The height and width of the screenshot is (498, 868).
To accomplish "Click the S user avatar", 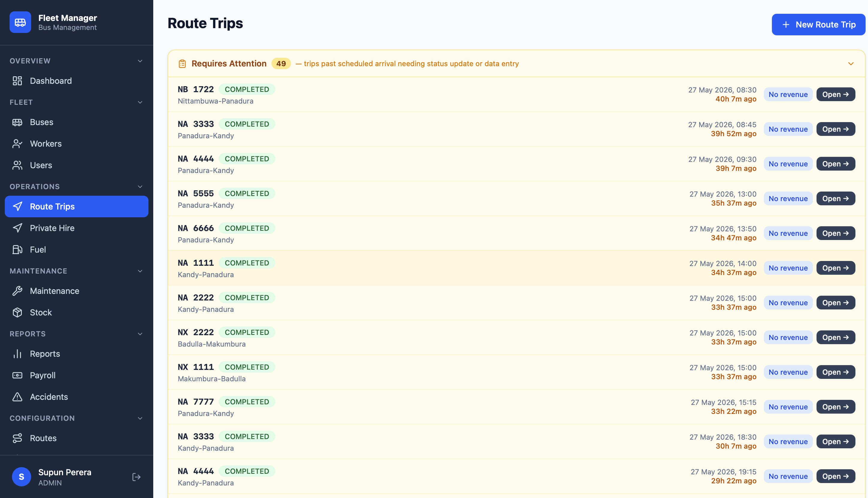I will (22, 477).
